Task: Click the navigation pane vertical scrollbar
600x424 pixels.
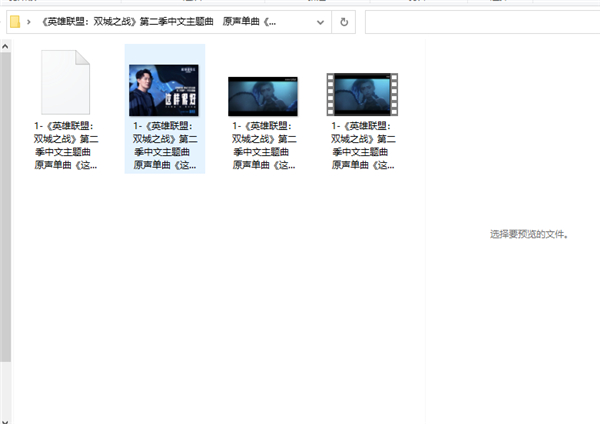Action: point(4,200)
